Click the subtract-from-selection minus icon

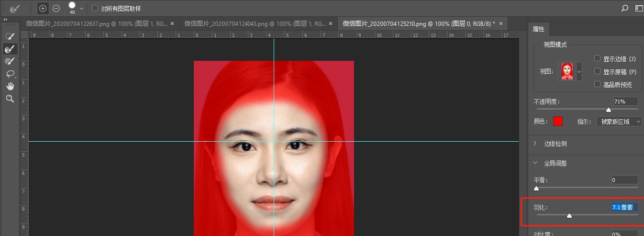(x=56, y=8)
